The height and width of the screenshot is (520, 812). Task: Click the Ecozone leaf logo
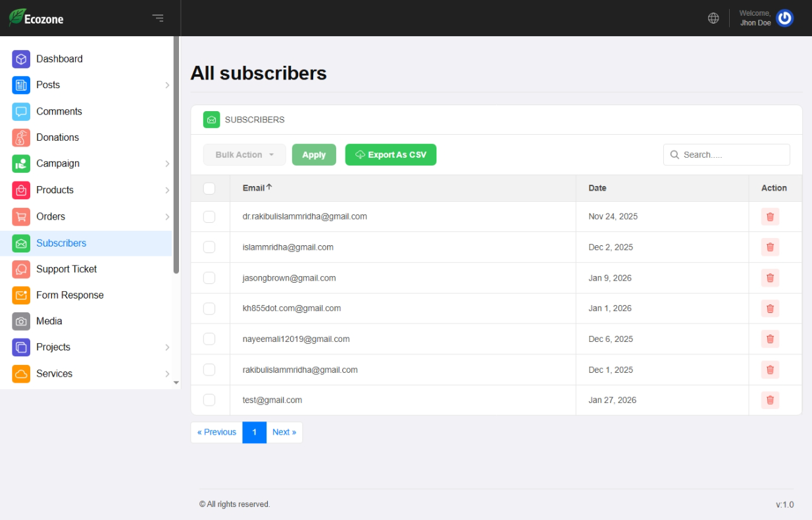point(17,18)
